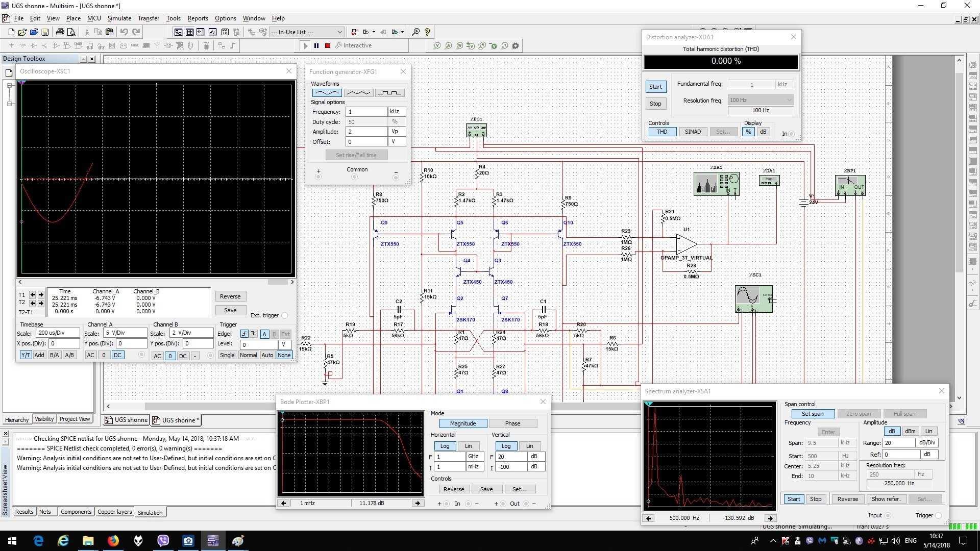
Task: Collapse the top tree node in the Design Toolbox
Action: (10, 86)
